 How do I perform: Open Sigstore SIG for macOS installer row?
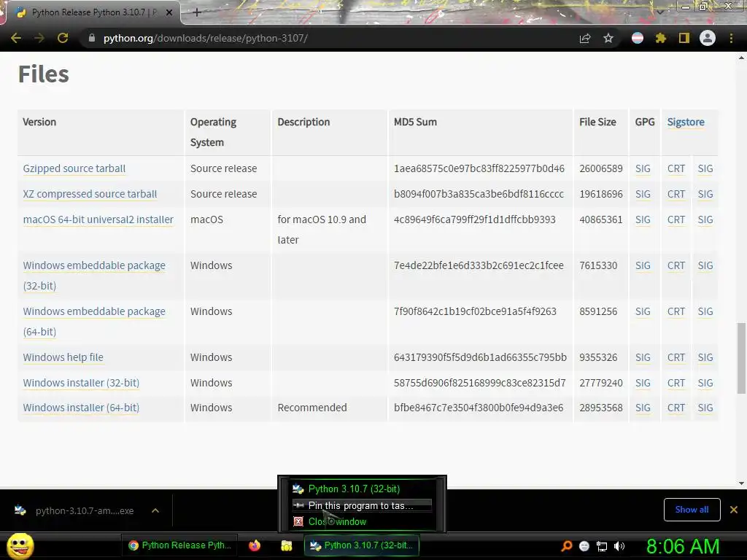(705, 219)
